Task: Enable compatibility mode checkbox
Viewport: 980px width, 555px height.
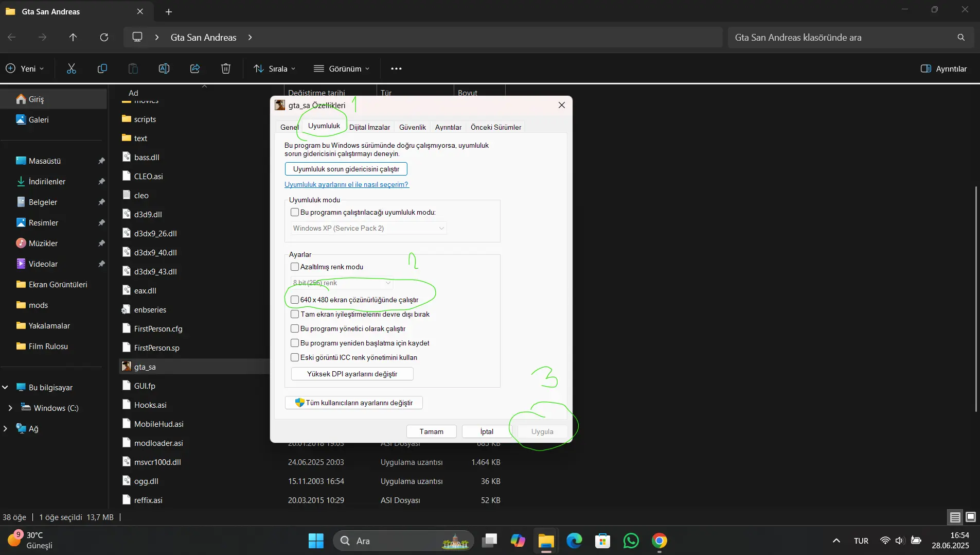Action: coord(295,212)
